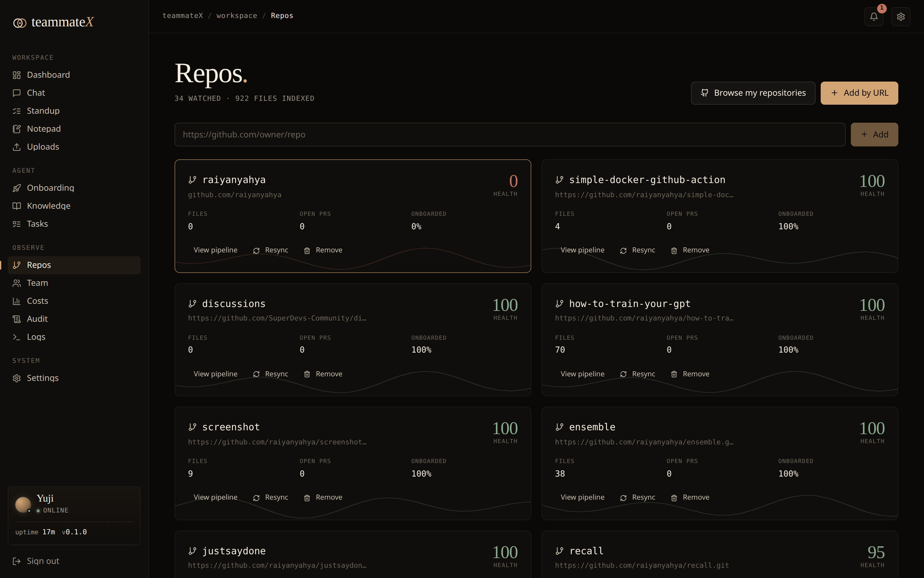Click the Chat bubble icon in sidebar
This screenshot has width=924, height=578.
point(16,93)
